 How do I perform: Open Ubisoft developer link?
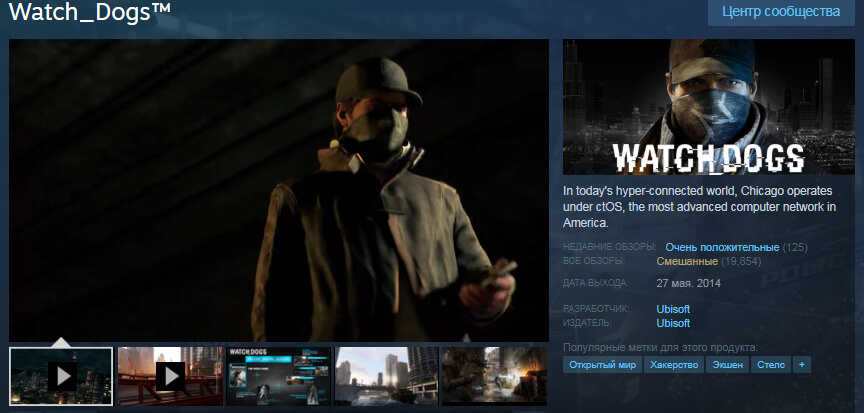pos(673,309)
